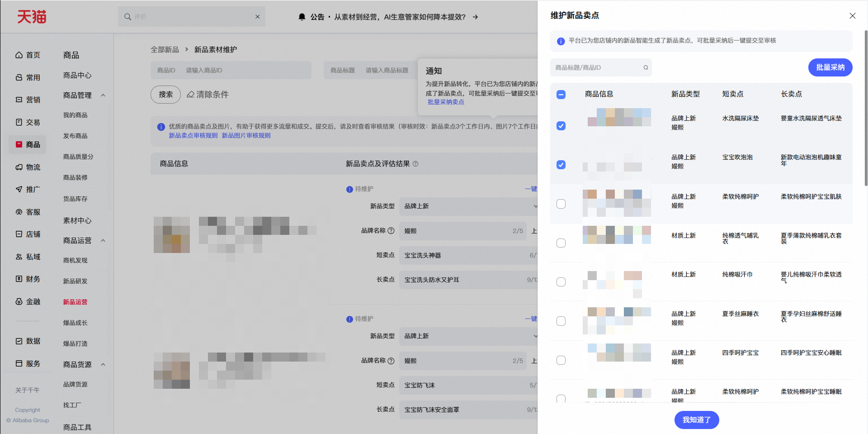Click the 清除条件 eraser icon

(x=191, y=95)
